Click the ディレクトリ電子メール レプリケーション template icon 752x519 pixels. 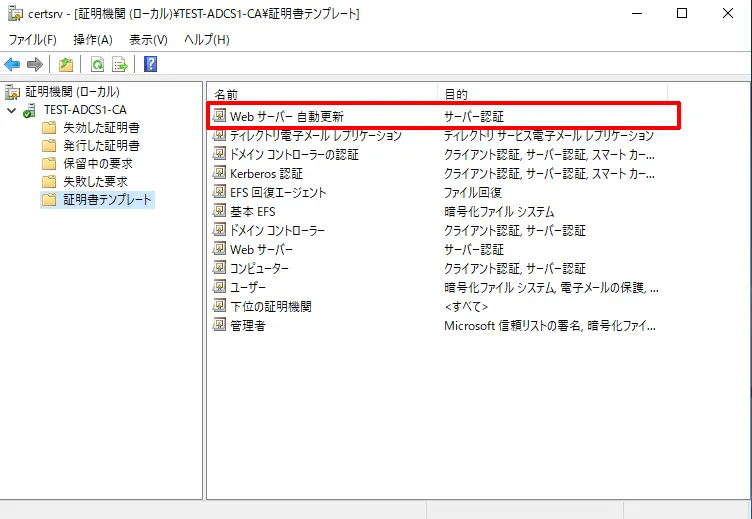219,135
